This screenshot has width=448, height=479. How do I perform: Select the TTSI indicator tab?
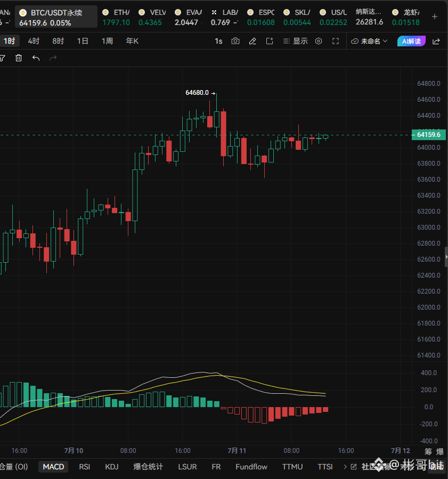[325, 466]
